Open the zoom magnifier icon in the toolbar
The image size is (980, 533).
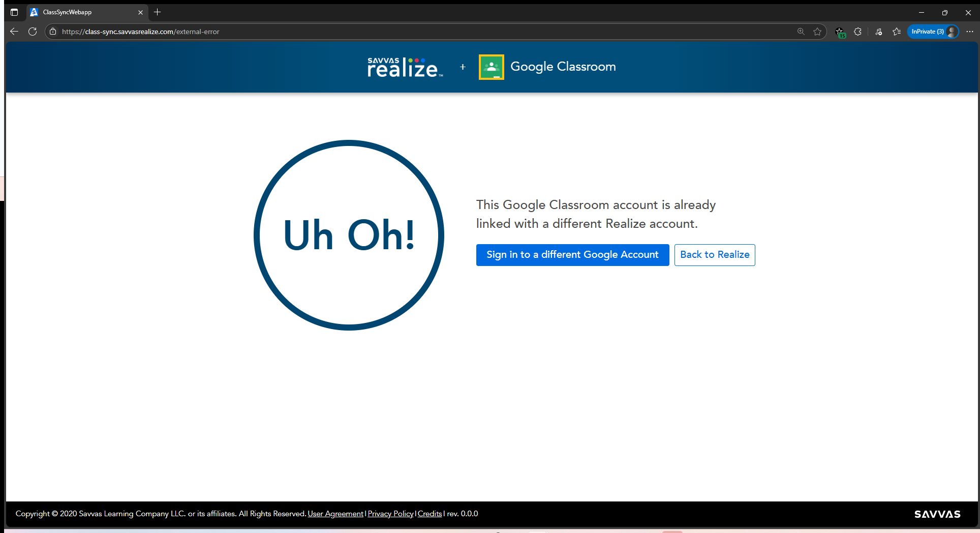click(x=801, y=32)
